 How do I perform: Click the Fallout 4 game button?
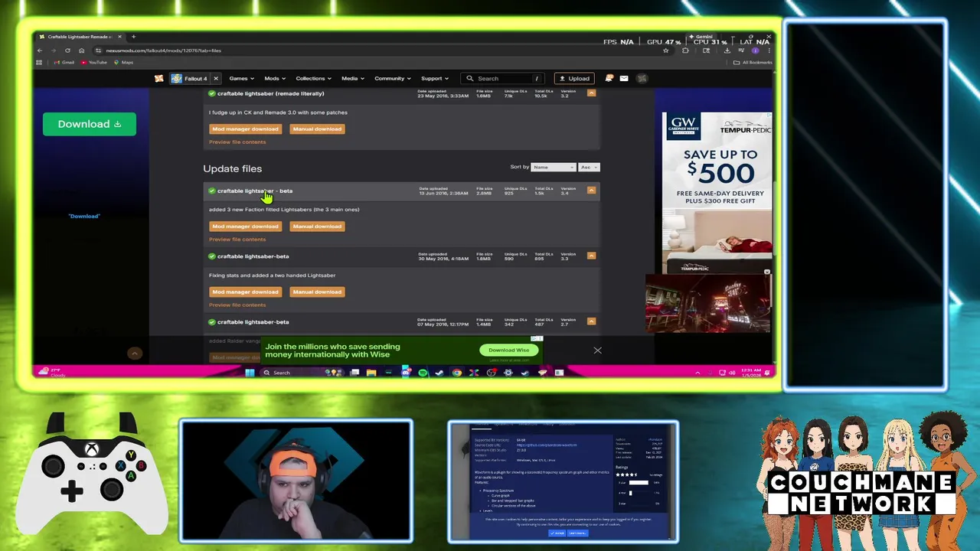coord(189,78)
